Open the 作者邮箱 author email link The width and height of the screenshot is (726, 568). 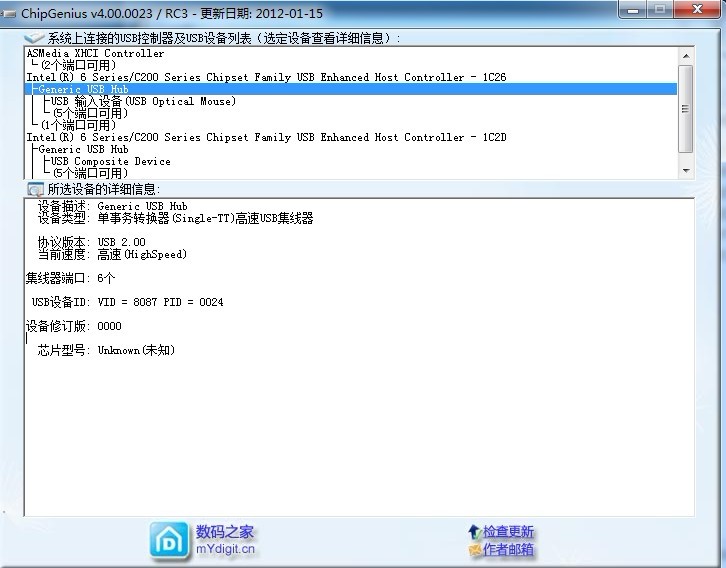tap(508, 550)
